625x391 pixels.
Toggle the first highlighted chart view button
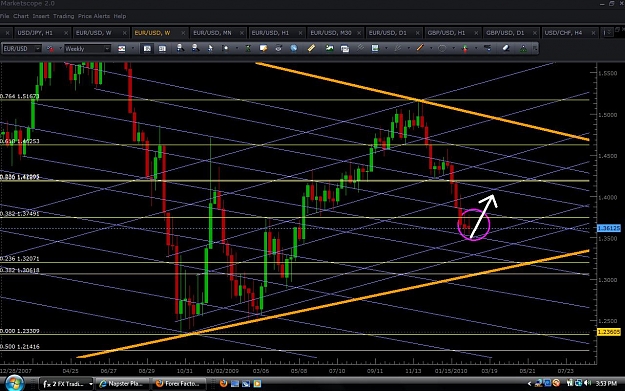pos(147,49)
